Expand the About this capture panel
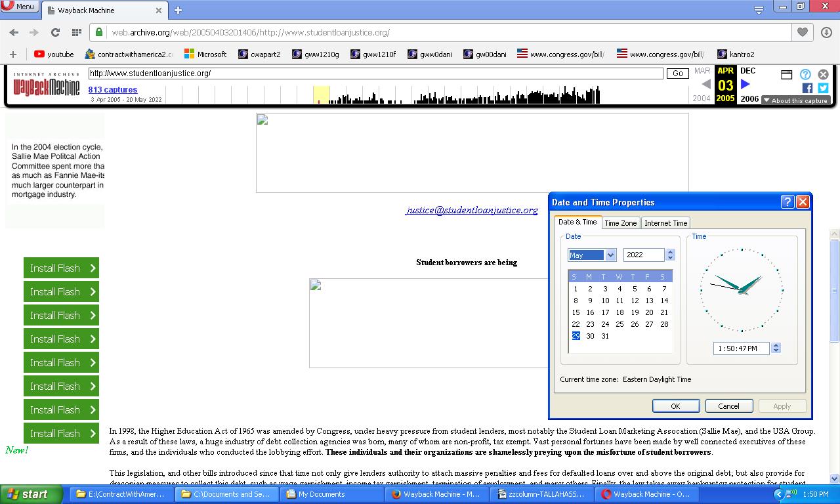 (795, 100)
